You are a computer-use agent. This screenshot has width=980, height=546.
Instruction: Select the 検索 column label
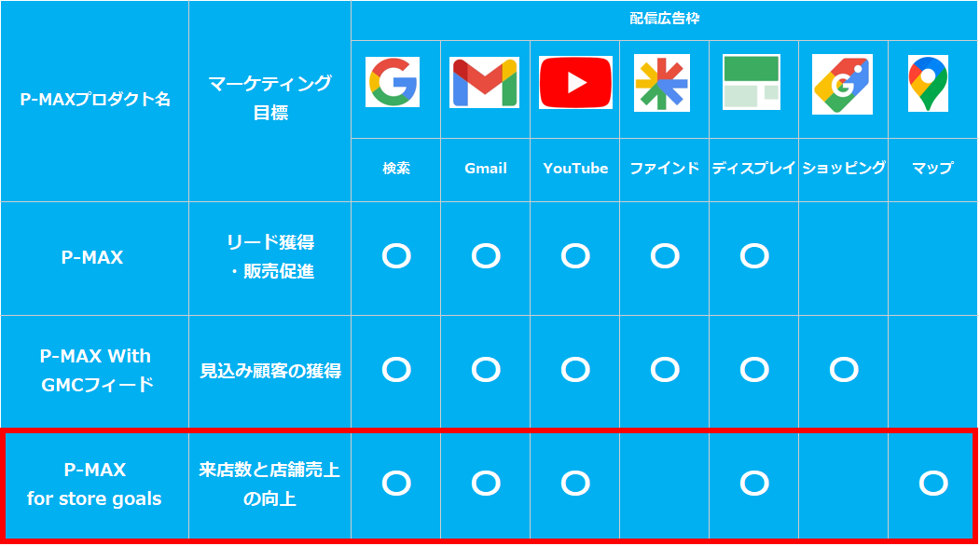(396, 169)
